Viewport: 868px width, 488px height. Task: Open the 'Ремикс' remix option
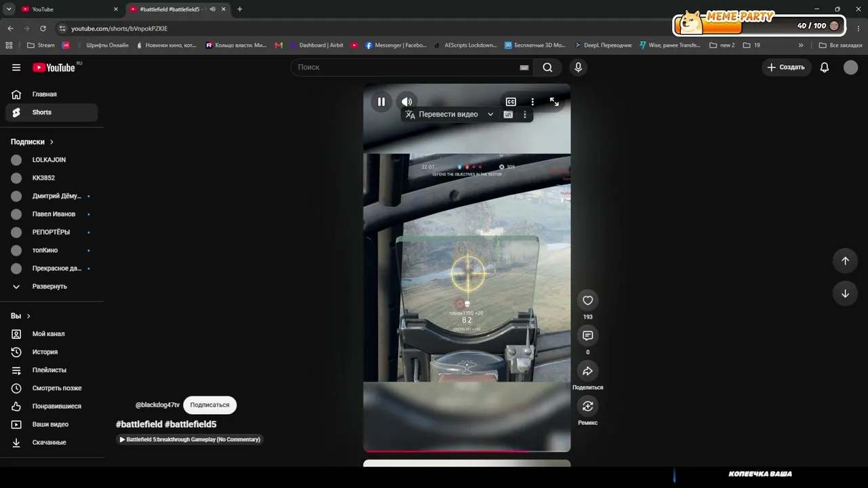point(587,406)
